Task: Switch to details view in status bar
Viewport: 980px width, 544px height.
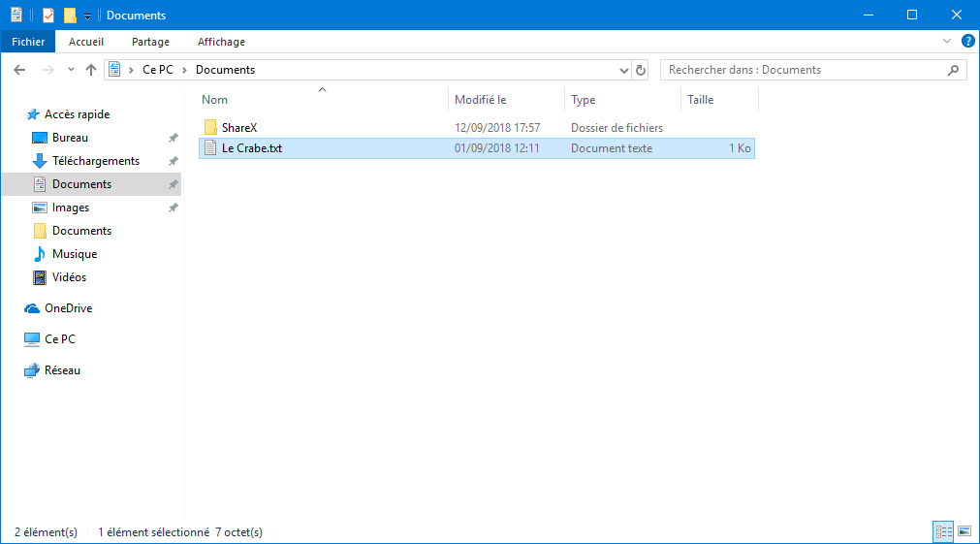Action: 943,531
